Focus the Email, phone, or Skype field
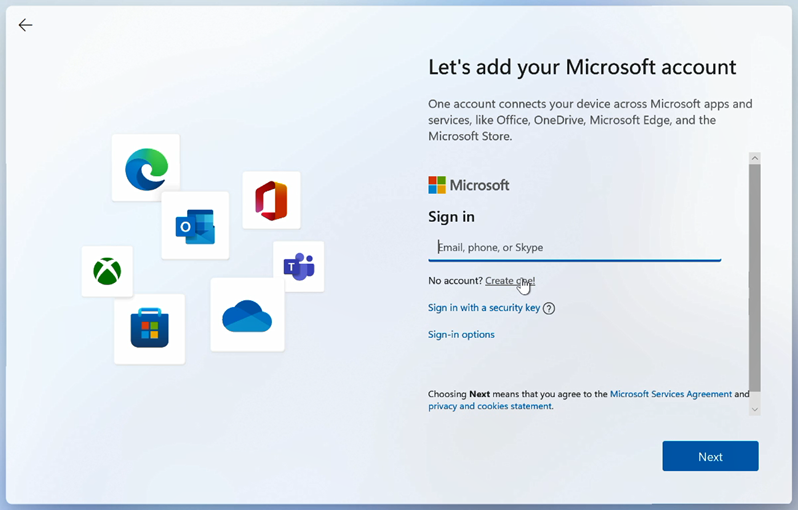The image size is (798, 510). point(575,248)
